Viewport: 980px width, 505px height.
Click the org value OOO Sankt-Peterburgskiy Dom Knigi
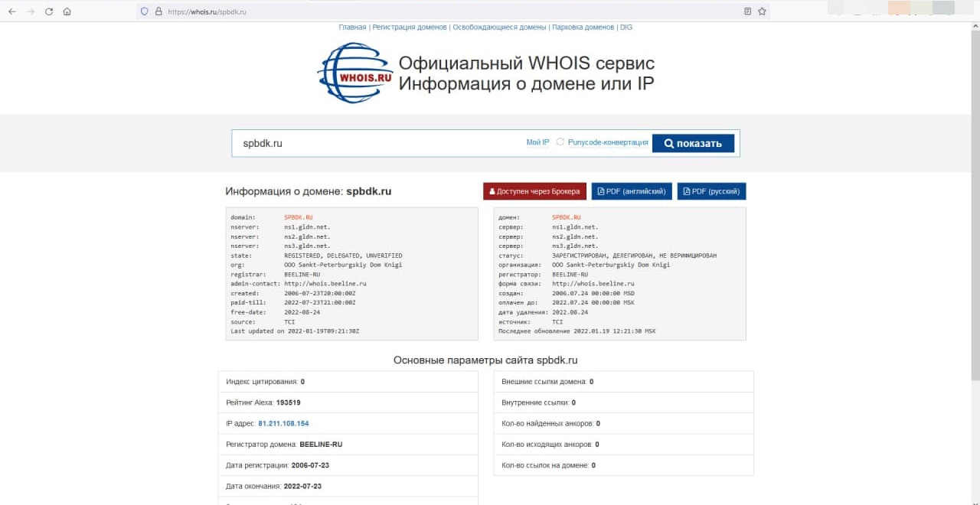click(x=343, y=265)
